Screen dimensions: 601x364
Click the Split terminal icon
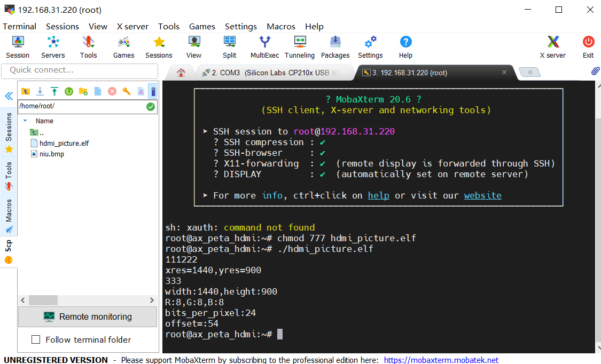click(x=229, y=47)
